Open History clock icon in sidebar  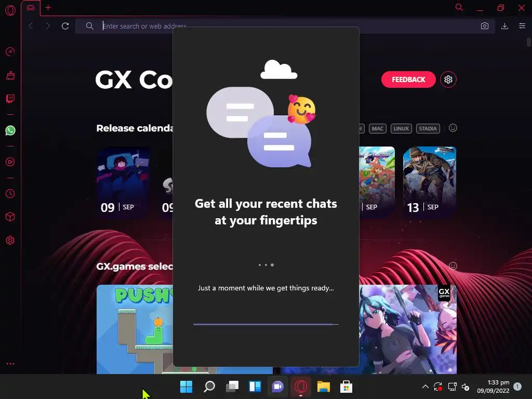coord(10,193)
